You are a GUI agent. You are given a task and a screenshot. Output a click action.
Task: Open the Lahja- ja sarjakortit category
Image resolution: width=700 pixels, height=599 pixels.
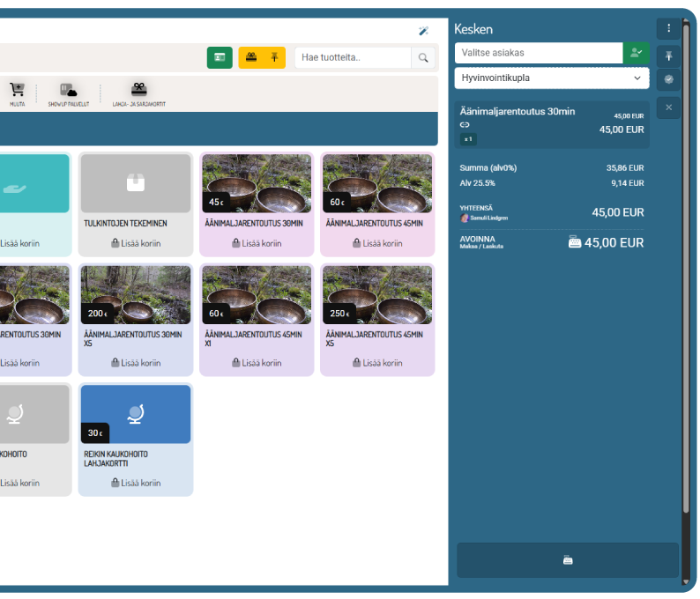click(x=138, y=94)
